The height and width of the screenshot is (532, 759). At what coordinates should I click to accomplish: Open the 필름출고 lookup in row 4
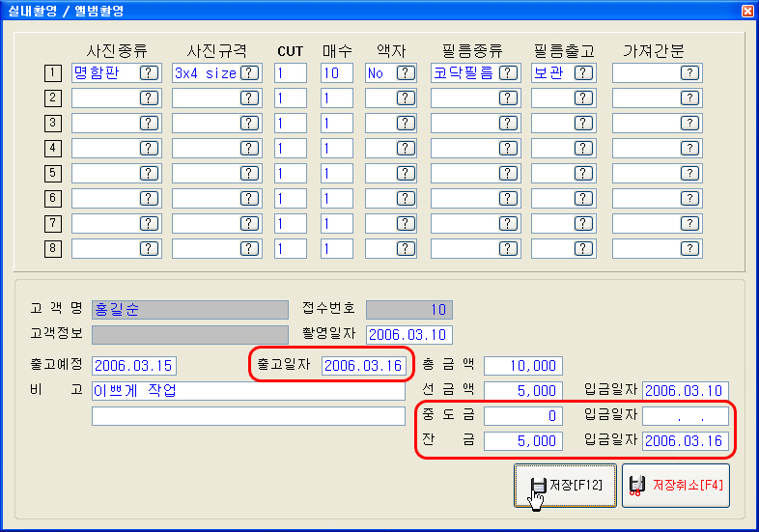(x=583, y=149)
